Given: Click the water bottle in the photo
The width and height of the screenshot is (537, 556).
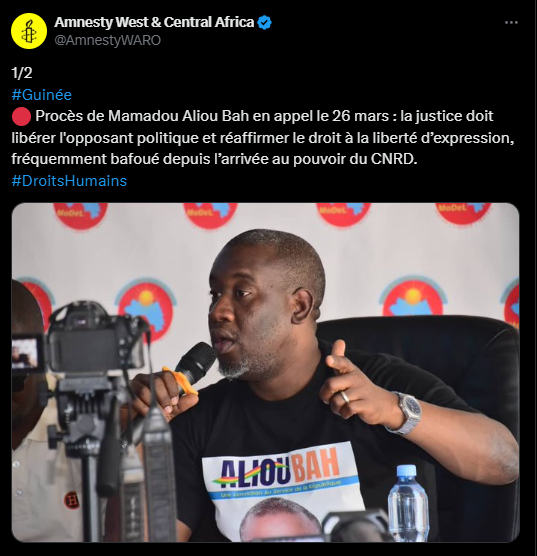Looking at the screenshot, I should [408, 503].
